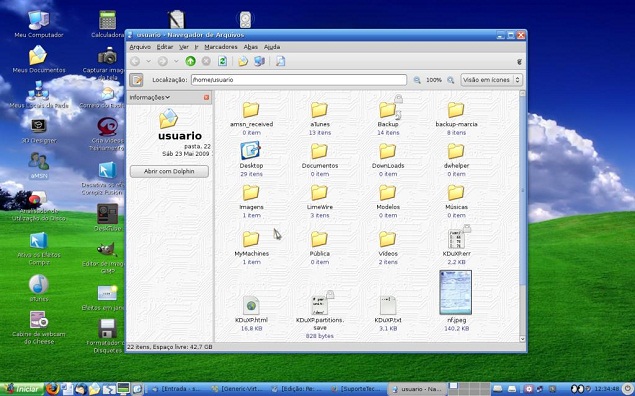Click the forward navigation arrow
Image resolution: width=635 pixels, height=396 pixels.
coord(163,61)
